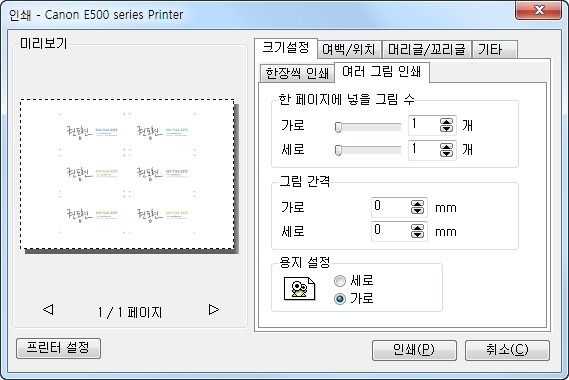Click the 취소(C) cancel button

tap(507, 350)
